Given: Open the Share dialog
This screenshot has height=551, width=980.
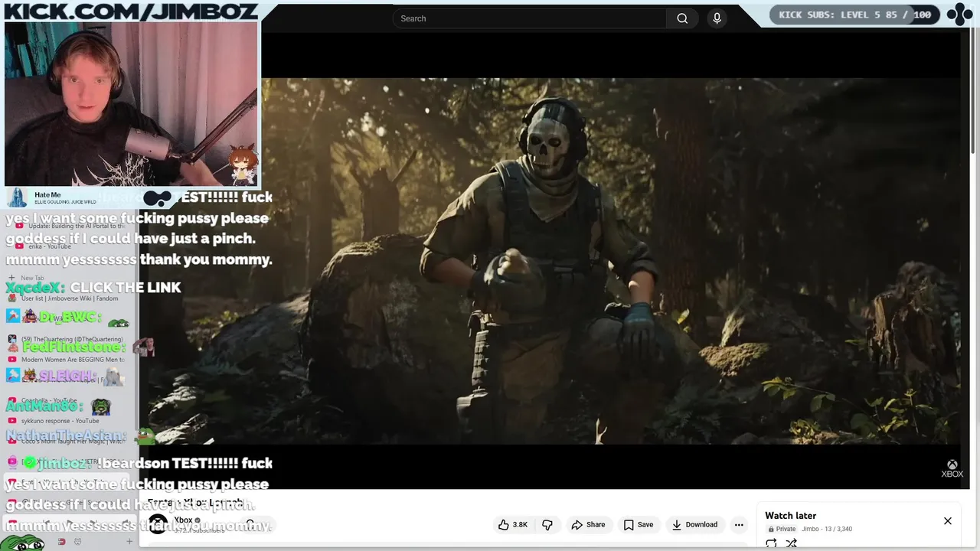Looking at the screenshot, I should click(x=588, y=524).
